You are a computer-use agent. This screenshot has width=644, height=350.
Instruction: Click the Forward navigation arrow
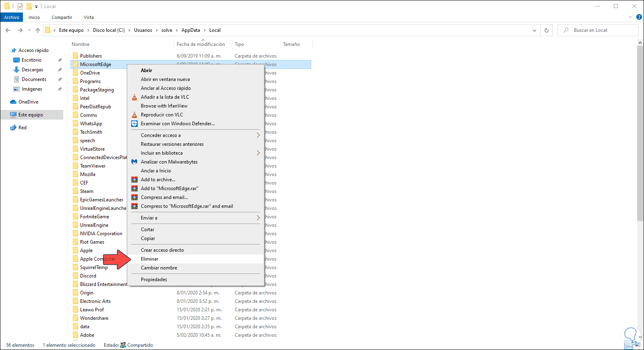tap(20, 30)
